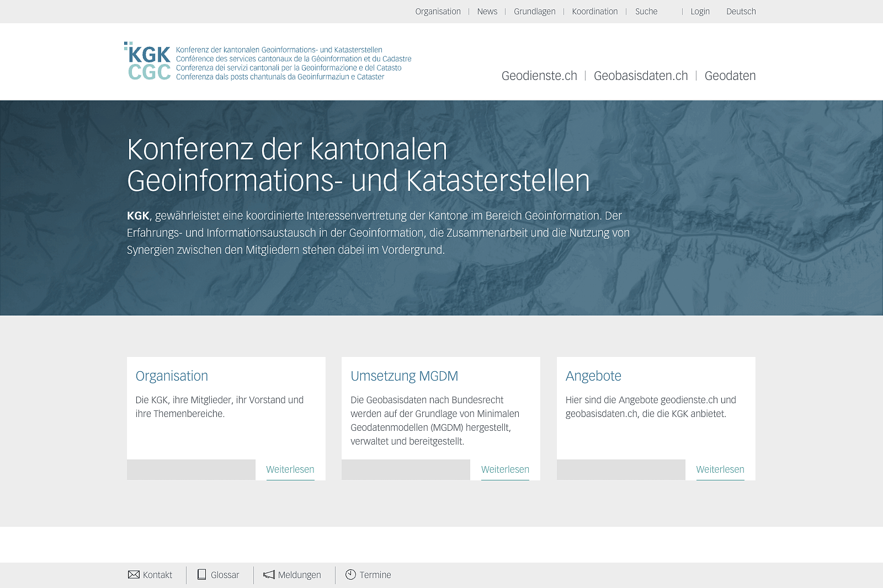Viewport: 883px width, 588px height.
Task: Click Weiterlesen in the Angebote card
Action: [x=720, y=469]
